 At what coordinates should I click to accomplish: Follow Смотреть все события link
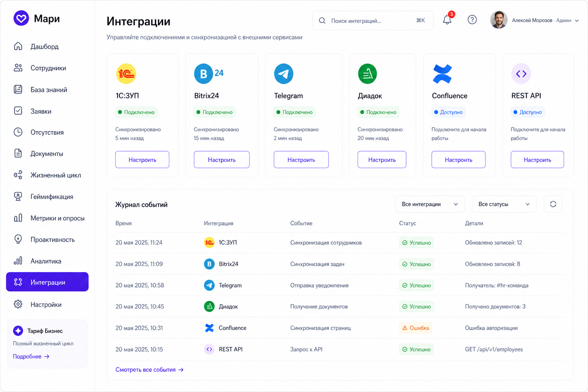pos(149,370)
